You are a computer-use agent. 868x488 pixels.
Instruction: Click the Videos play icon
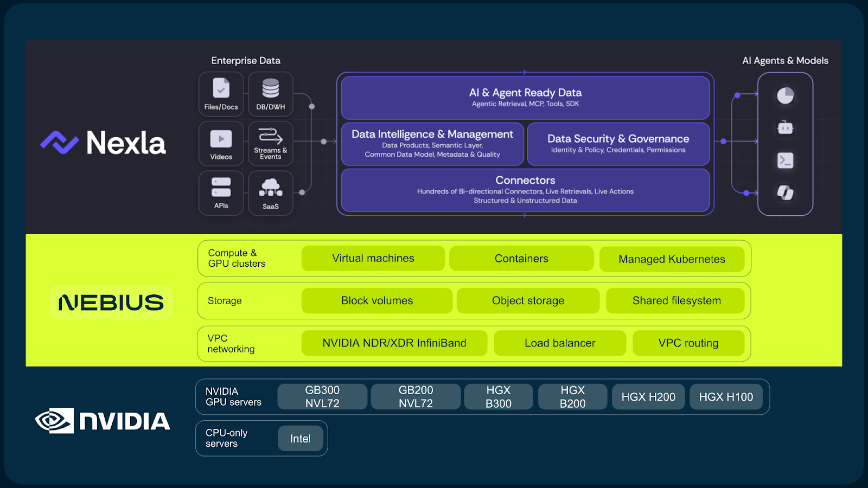221,139
